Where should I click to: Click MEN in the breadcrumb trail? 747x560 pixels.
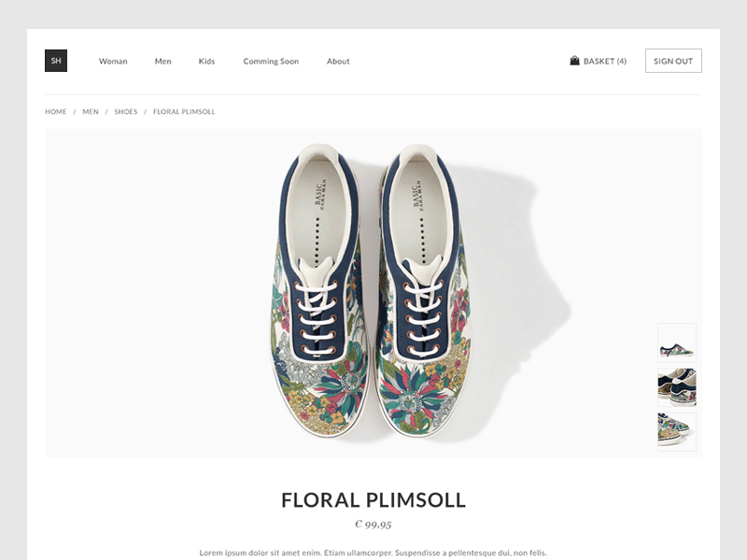click(x=90, y=111)
